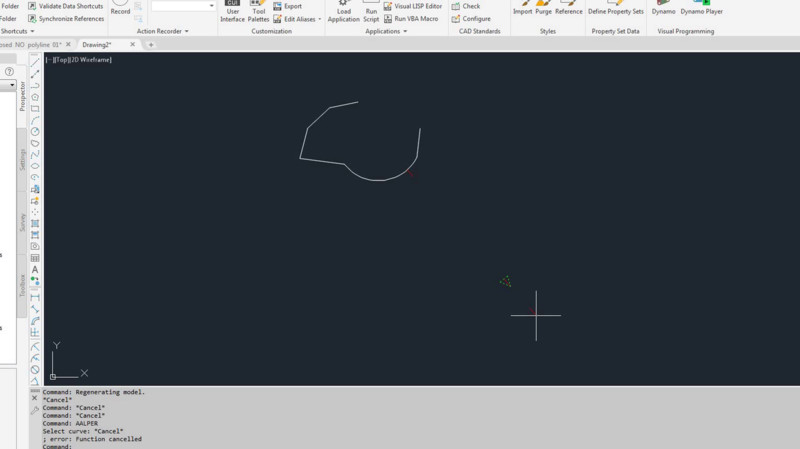
Task: Click Import styles
Action: [522, 8]
